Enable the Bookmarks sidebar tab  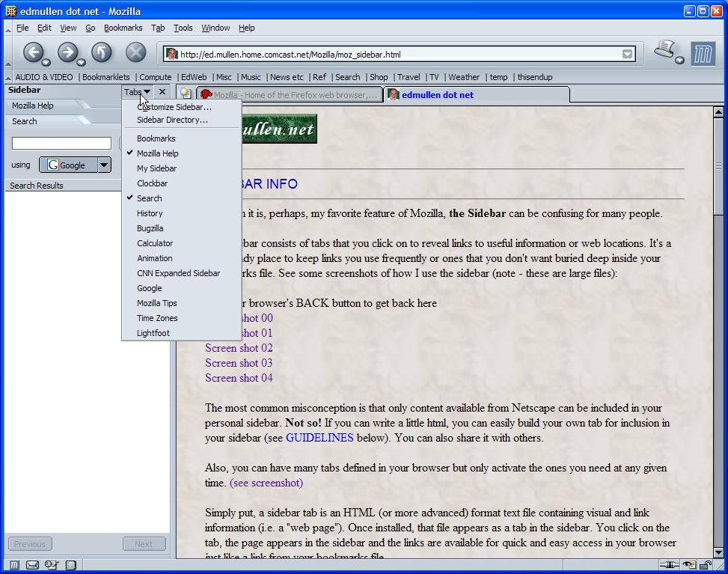pyautogui.click(x=156, y=138)
